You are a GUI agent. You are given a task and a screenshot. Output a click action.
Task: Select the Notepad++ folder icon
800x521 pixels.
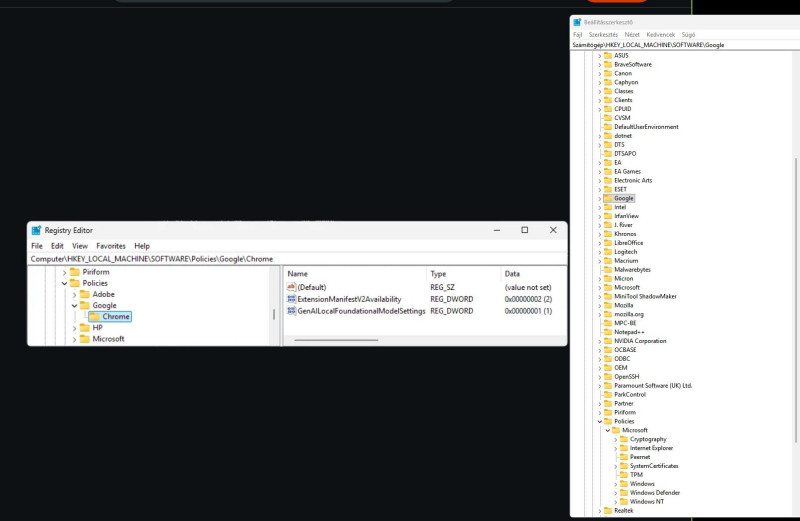click(x=608, y=332)
